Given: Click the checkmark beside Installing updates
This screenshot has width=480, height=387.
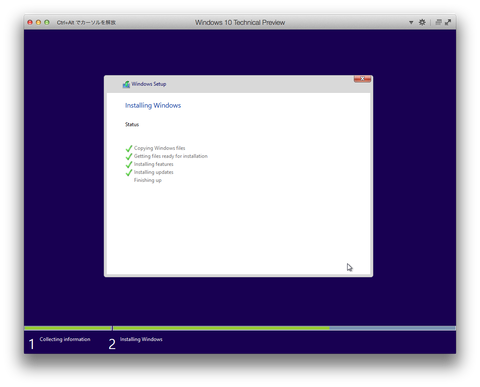Looking at the screenshot, I should tap(129, 172).
